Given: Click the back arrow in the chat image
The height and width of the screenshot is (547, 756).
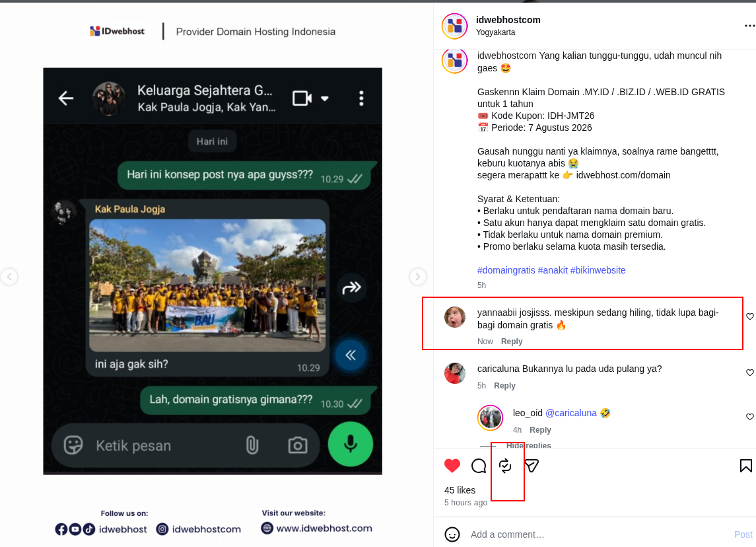Looking at the screenshot, I should pyautogui.click(x=66, y=98).
